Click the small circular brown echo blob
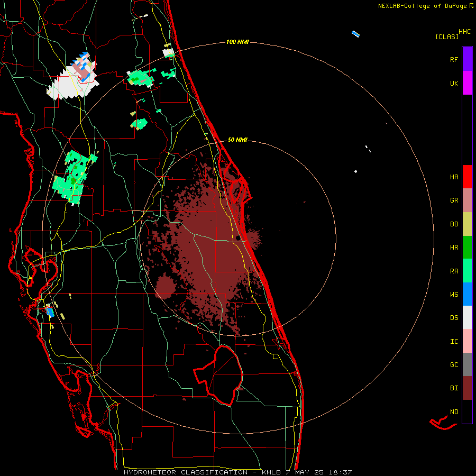476x476 pixels. 166,286
